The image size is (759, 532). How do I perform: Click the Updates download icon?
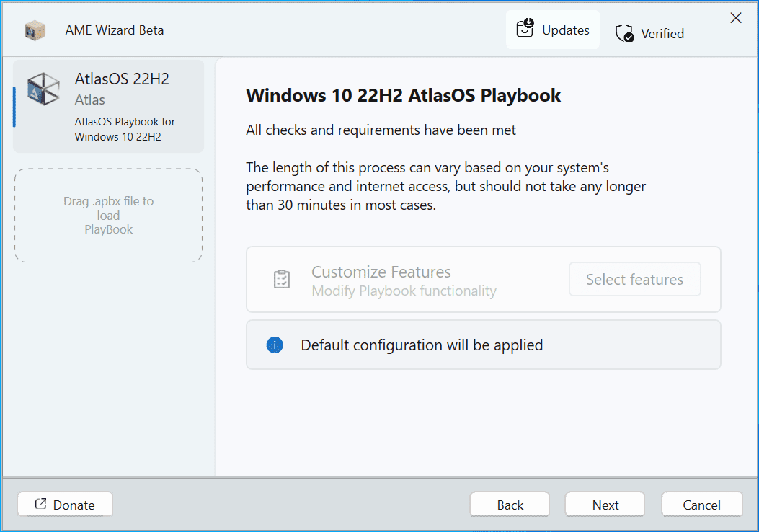click(525, 29)
